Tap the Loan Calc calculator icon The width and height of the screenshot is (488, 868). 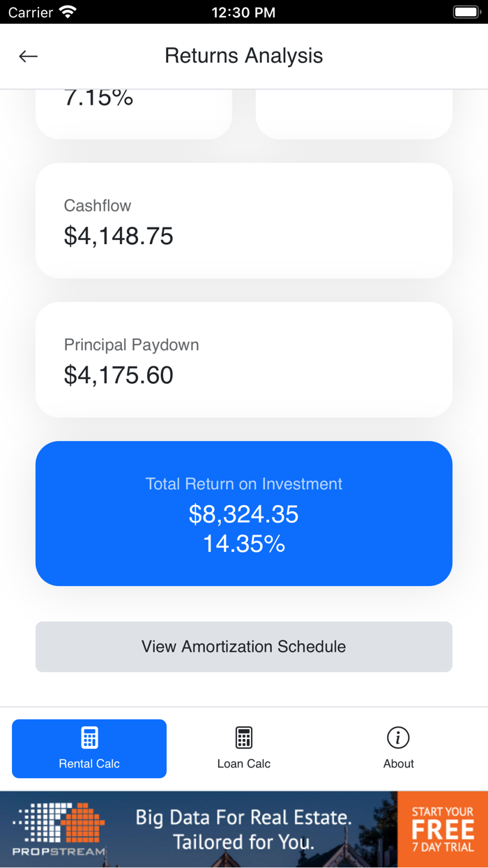(243, 737)
